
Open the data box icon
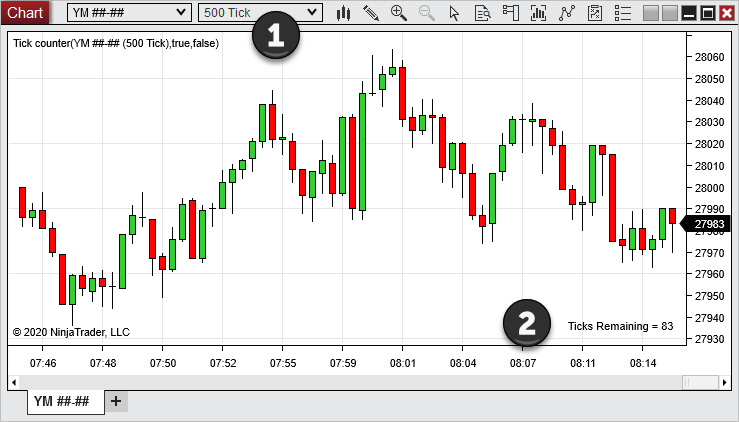(x=483, y=13)
